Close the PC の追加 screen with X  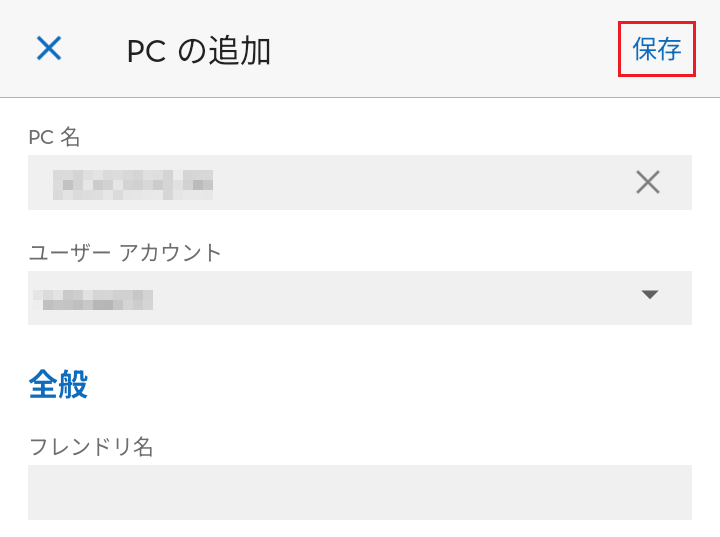[x=49, y=48]
